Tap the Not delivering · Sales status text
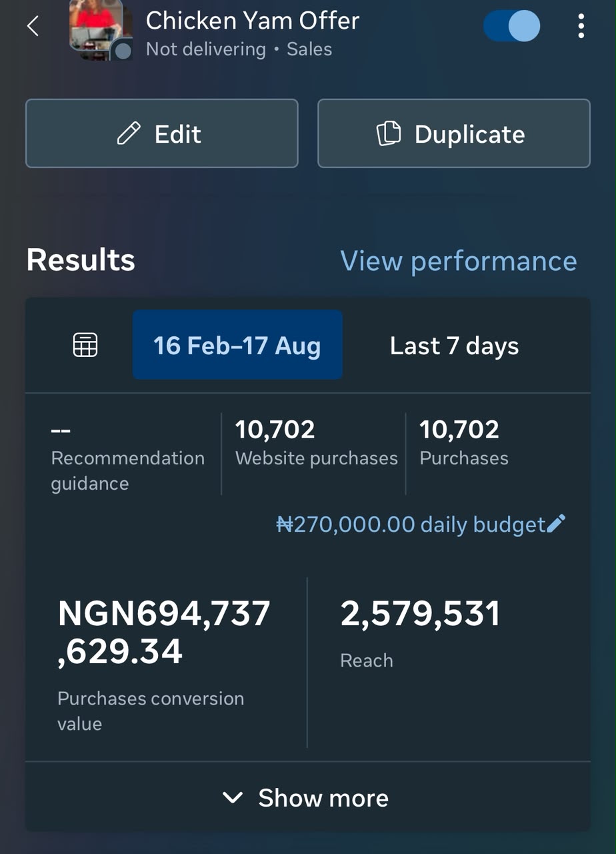 tap(239, 49)
